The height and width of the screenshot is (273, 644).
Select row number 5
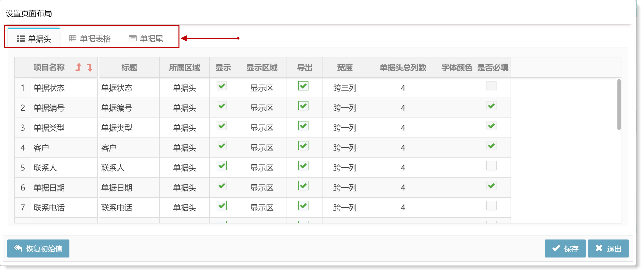23,168
